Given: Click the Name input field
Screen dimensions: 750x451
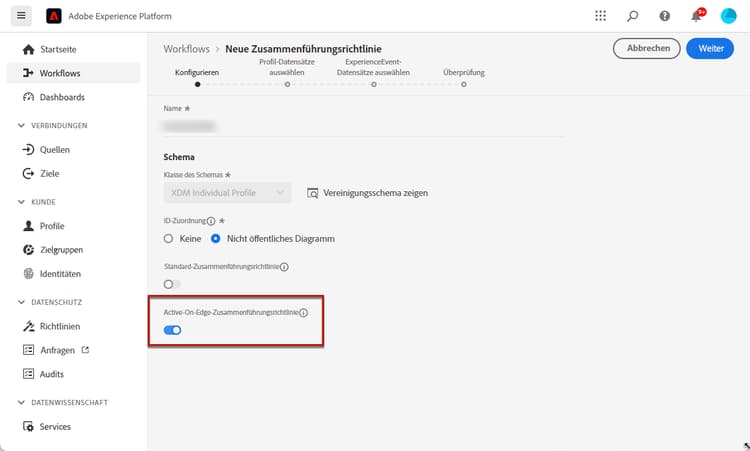Looking at the screenshot, I should 364,126.
